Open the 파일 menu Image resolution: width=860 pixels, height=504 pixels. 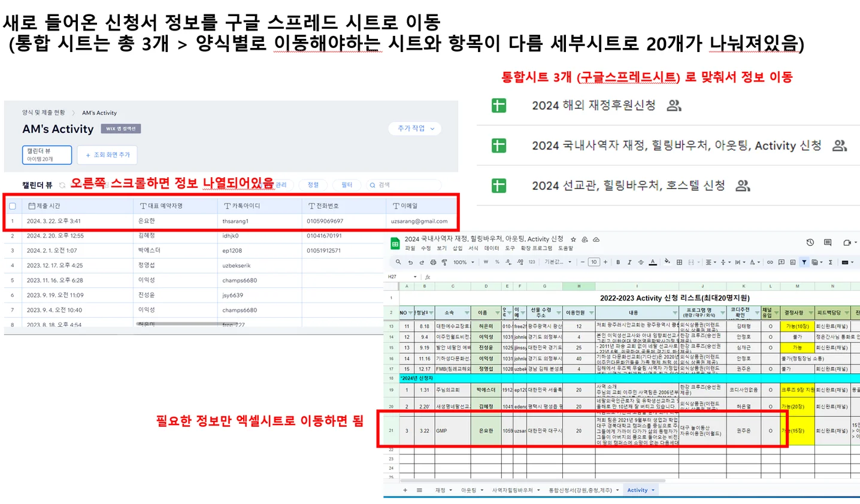[410, 248]
